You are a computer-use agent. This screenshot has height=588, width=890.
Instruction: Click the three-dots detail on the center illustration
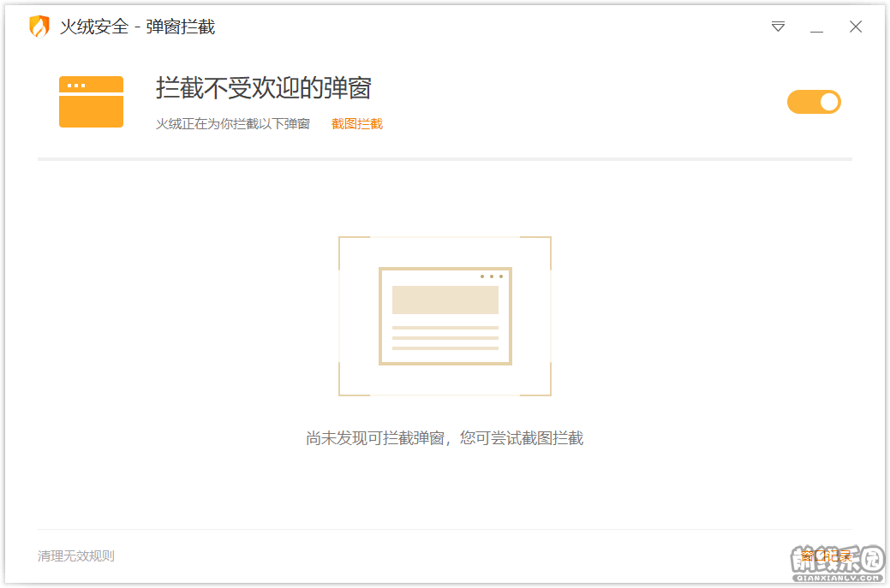click(491, 277)
